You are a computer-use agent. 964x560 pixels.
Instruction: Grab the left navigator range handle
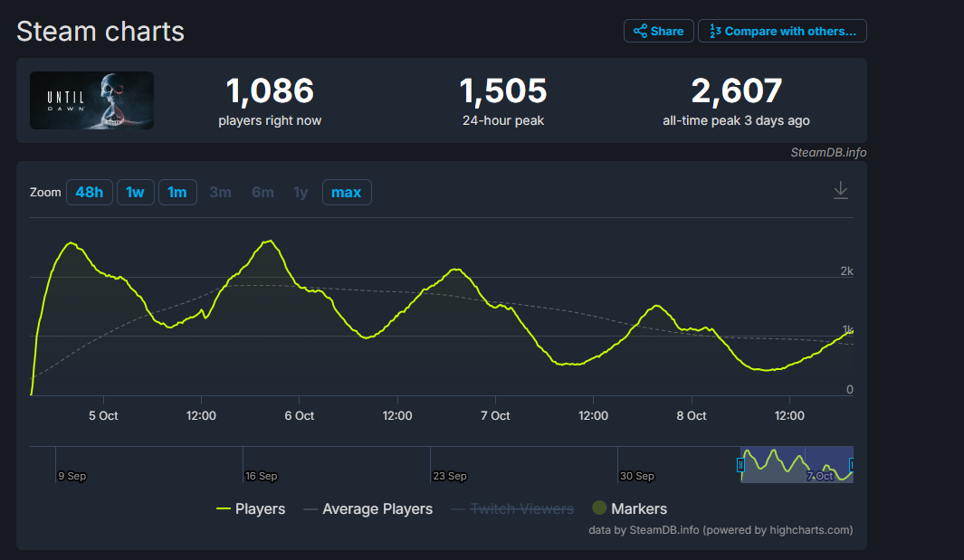point(740,465)
